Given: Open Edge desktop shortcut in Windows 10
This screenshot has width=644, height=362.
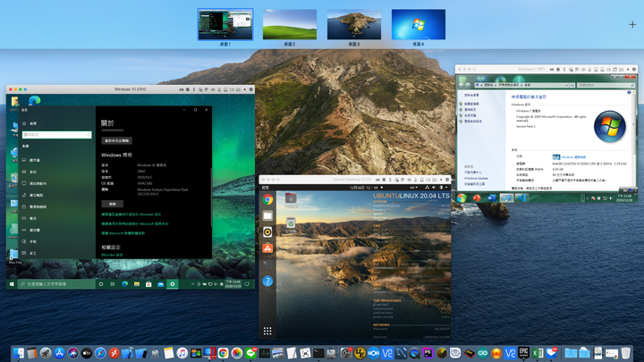Looking at the screenshot, I should 35,100.
